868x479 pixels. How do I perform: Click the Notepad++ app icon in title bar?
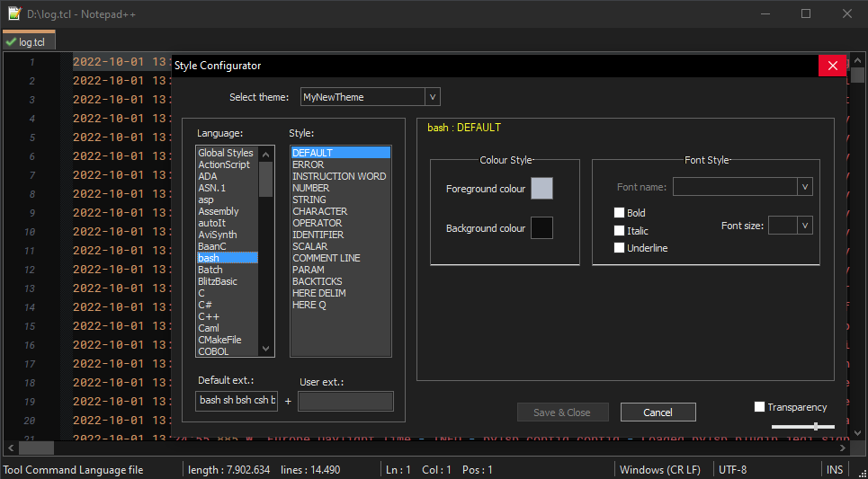(13, 13)
